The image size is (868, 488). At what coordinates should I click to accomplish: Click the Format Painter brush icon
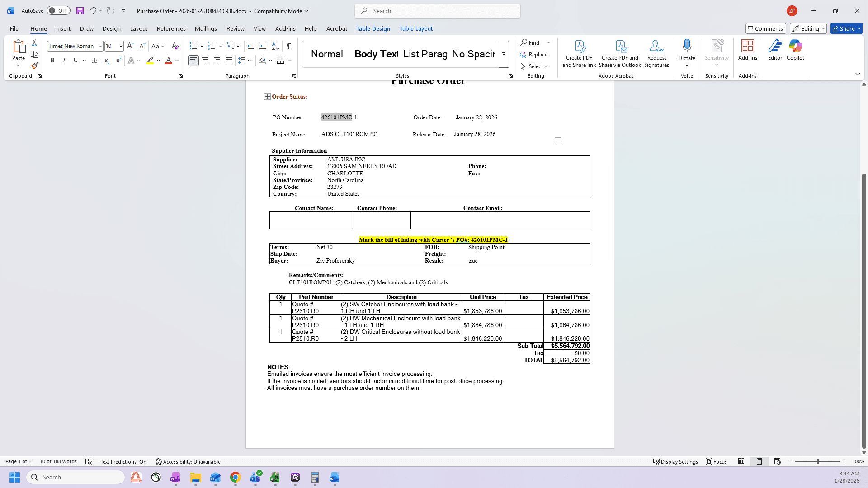point(34,66)
